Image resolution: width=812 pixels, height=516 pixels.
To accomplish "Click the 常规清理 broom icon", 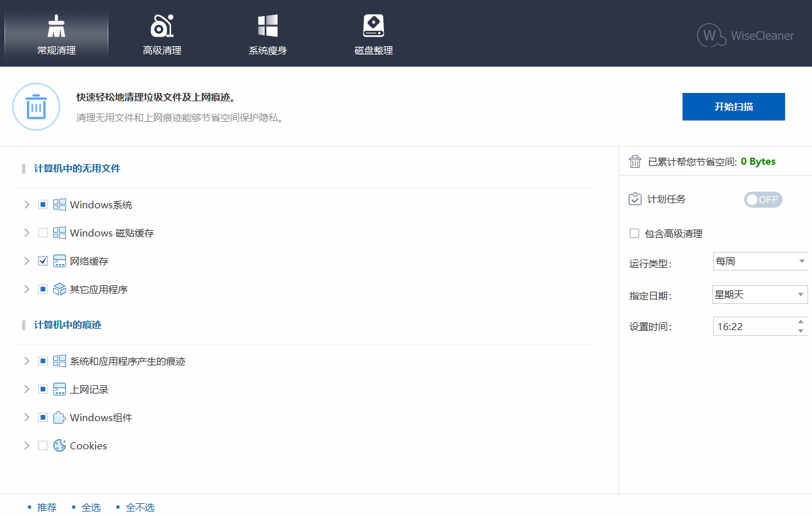I will [56, 26].
